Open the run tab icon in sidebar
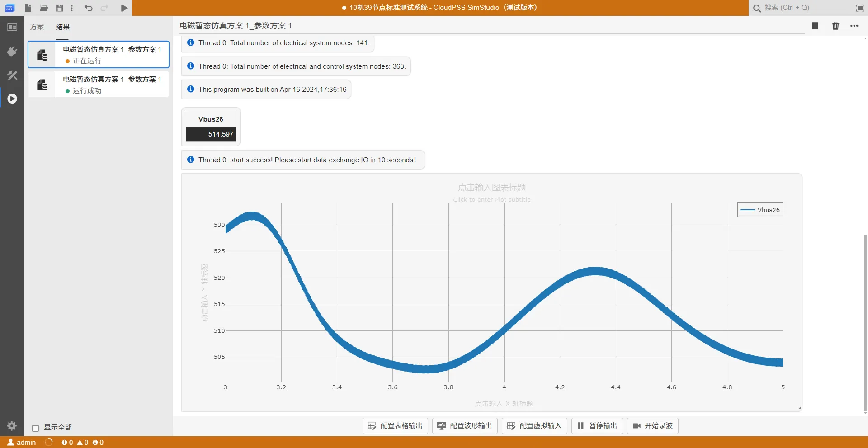Viewport: 868px width, 448px height. click(x=12, y=99)
